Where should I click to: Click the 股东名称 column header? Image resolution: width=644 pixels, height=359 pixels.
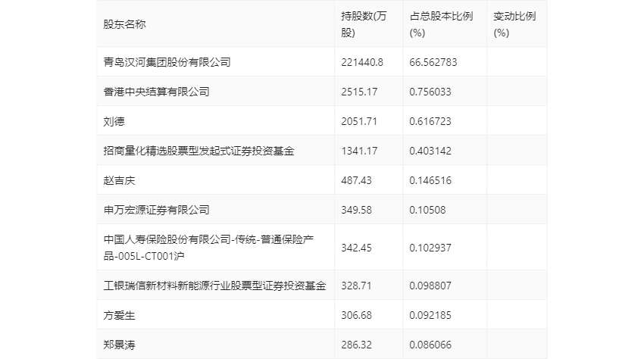click(124, 24)
